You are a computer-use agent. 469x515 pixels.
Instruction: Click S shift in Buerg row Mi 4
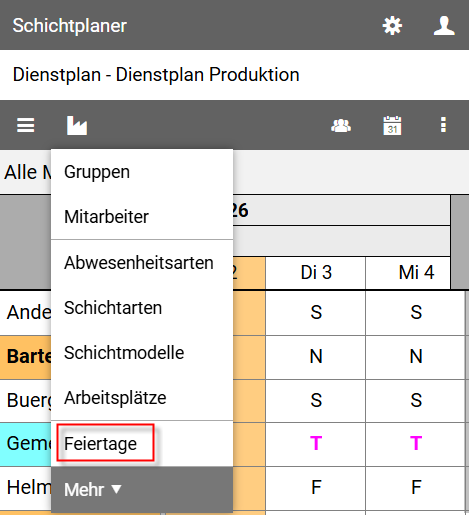(x=415, y=400)
